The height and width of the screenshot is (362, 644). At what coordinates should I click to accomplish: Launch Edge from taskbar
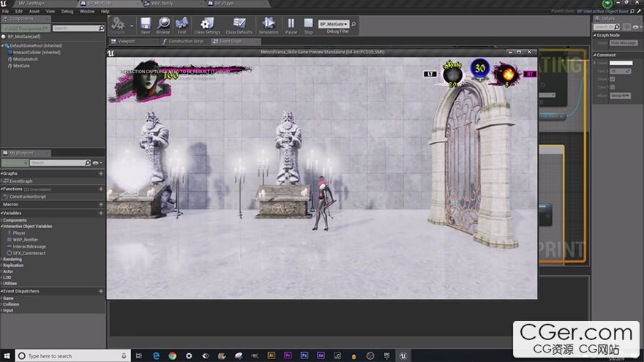156,356
